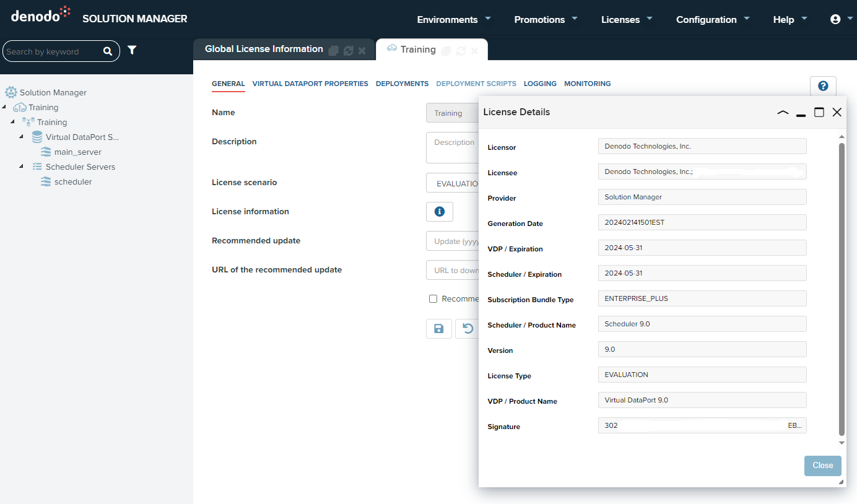Viewport: 857px width, 504px height.
Task: Open the License scenario dropdown
Action: (x=453, y=183)
